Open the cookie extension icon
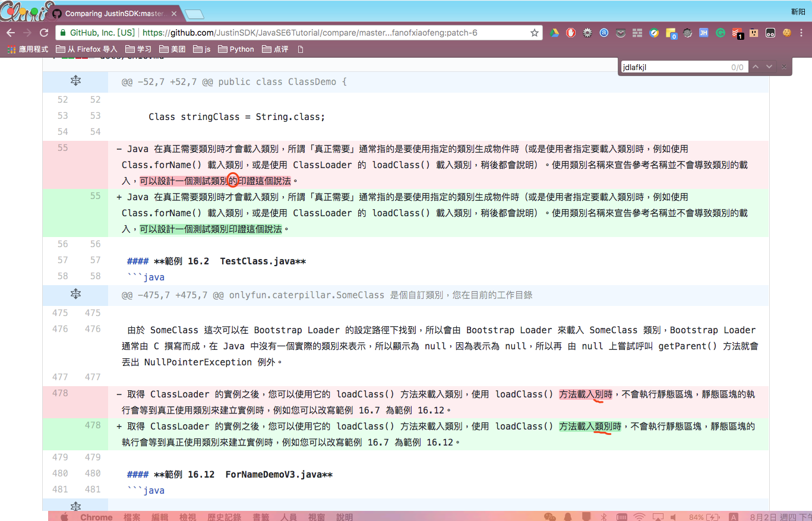The width and height of the screenshot is (812, 521). [787, 33]
